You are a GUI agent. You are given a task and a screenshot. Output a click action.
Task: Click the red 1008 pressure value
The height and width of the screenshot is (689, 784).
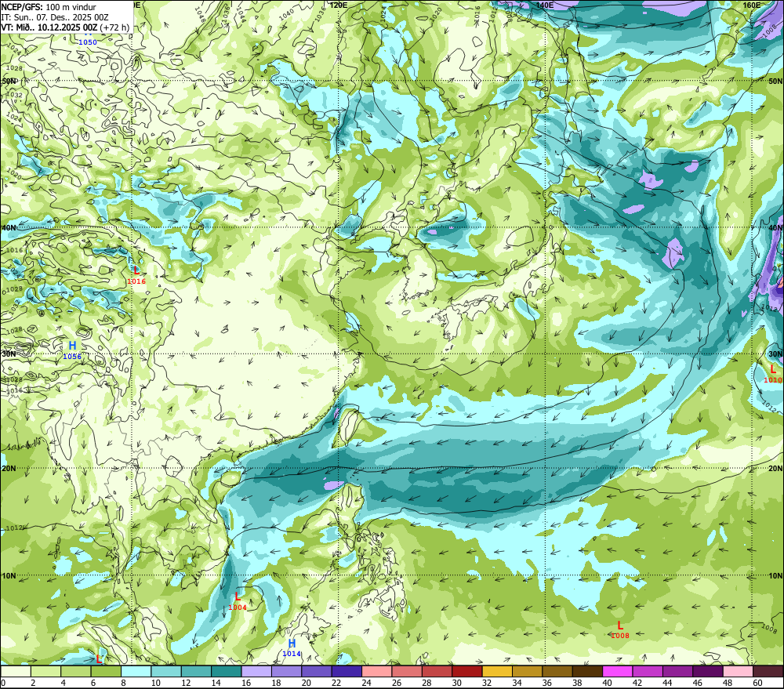click(620, 636)
